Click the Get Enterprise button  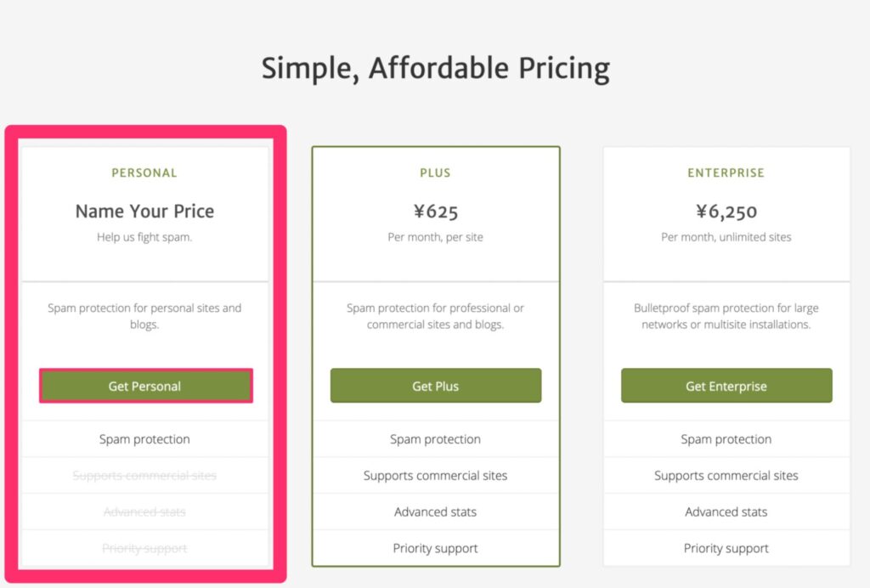pos(726,386)
